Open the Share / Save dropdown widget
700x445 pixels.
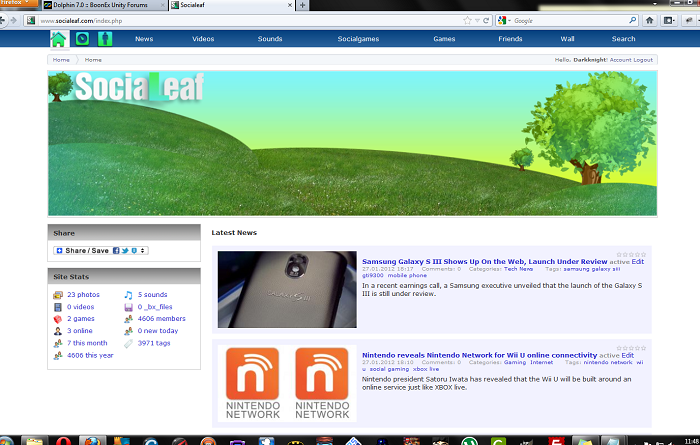(101, 250)
